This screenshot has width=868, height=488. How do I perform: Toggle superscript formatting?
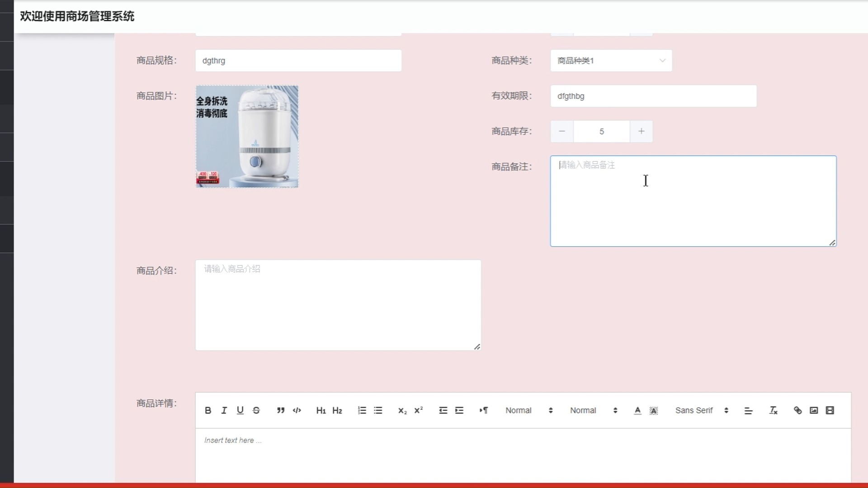pyautogui.click(x=418, y=410)
